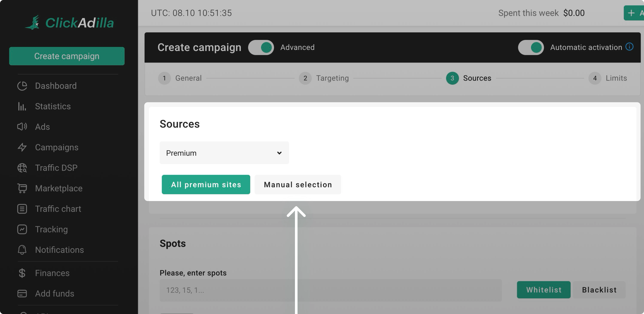Click the Traffic DSP globe icon
This screenshot has width=644, height=314.
tap(22, 168)
